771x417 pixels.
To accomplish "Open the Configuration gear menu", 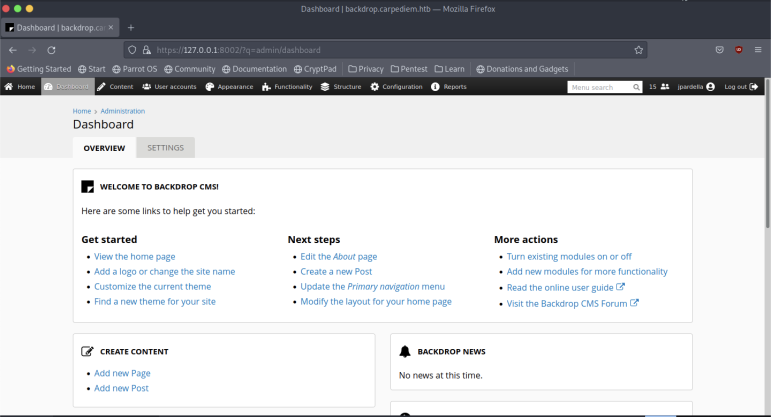I will tap(396, 87).
